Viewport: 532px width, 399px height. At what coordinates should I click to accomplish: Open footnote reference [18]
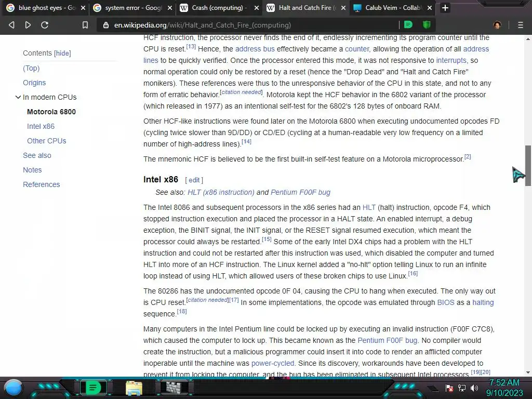coord(182,311)
